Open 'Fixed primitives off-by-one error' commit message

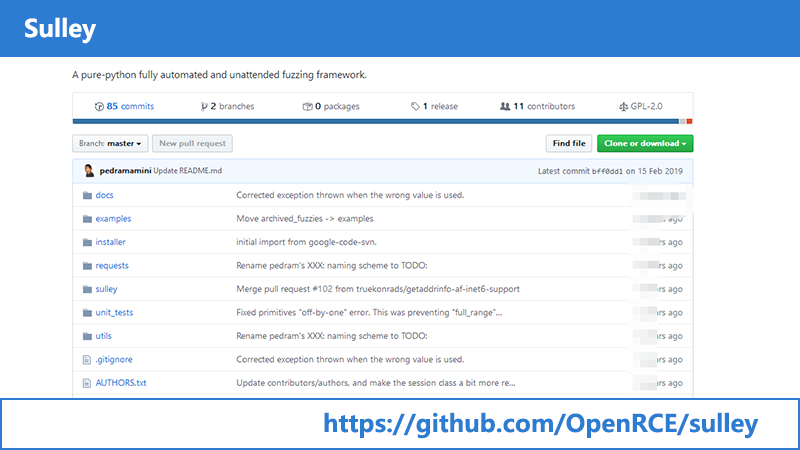(x=369, y=312)
